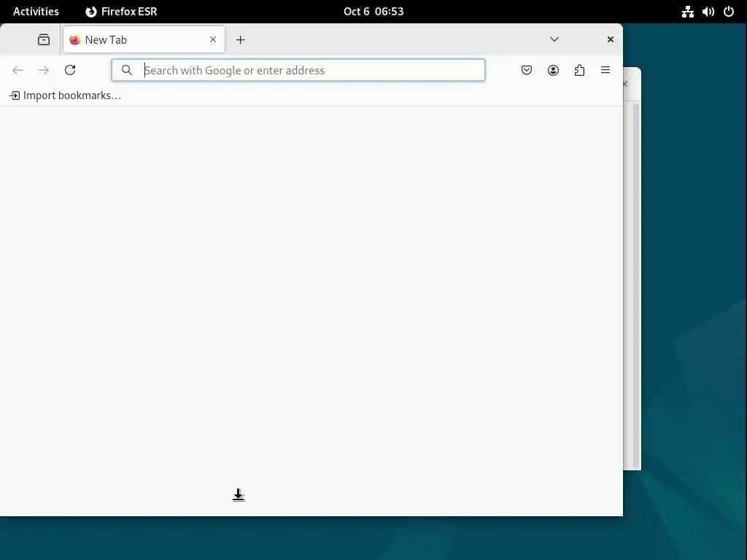Screen dimensions: 747x560
Task: Click the volume speaker icon
Action: (x=708, y=12)
